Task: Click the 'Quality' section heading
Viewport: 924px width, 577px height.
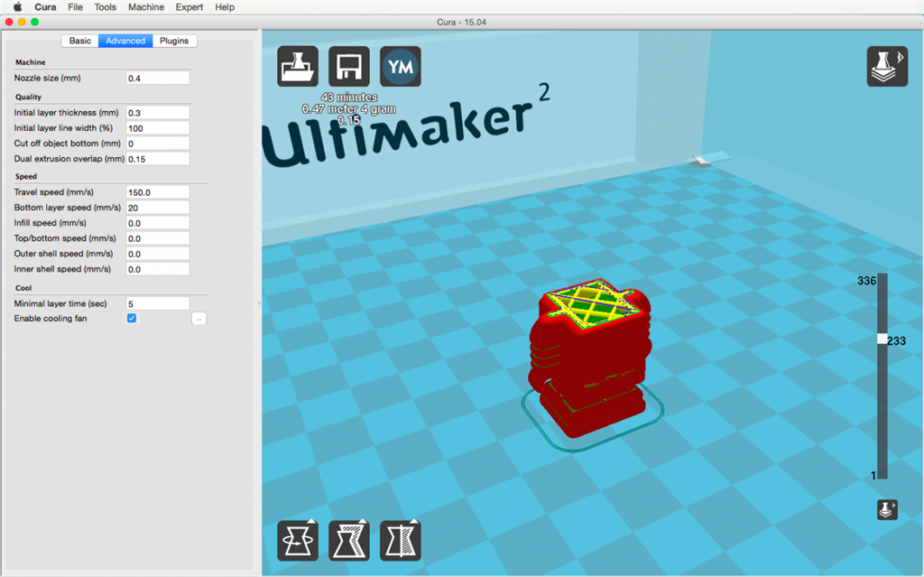Action: click(28, 97)
